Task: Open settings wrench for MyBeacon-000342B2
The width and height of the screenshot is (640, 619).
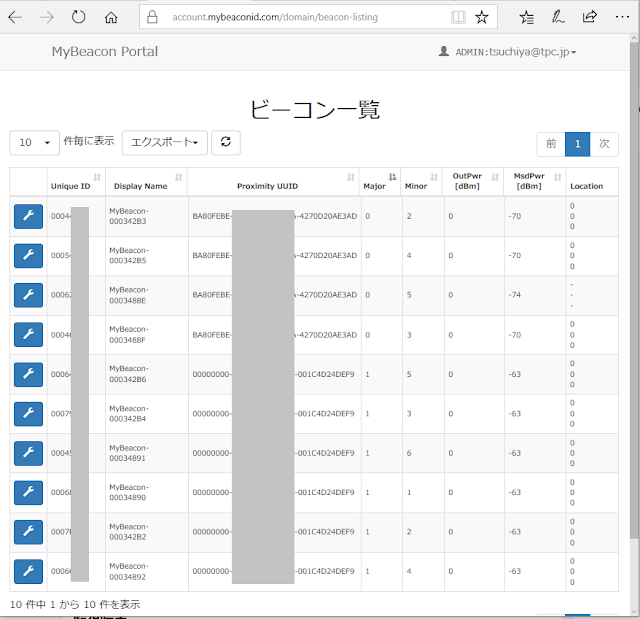Action: [x=28, y=532]
